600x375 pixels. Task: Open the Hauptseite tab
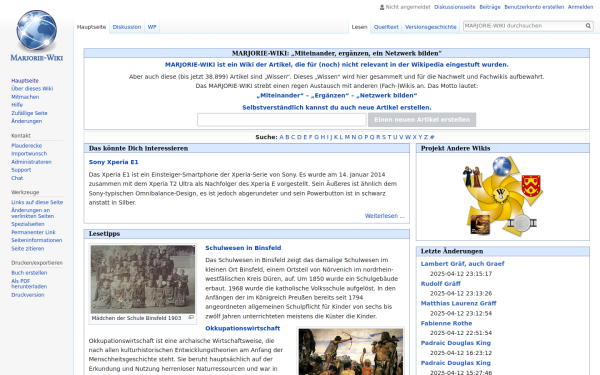pos(91,27)
